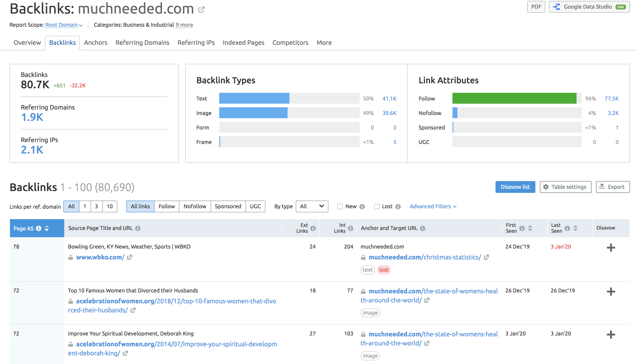Switch to the Anchors tab
The height and width of the screenshot is (364, 635).
click(x=96, y=43)
